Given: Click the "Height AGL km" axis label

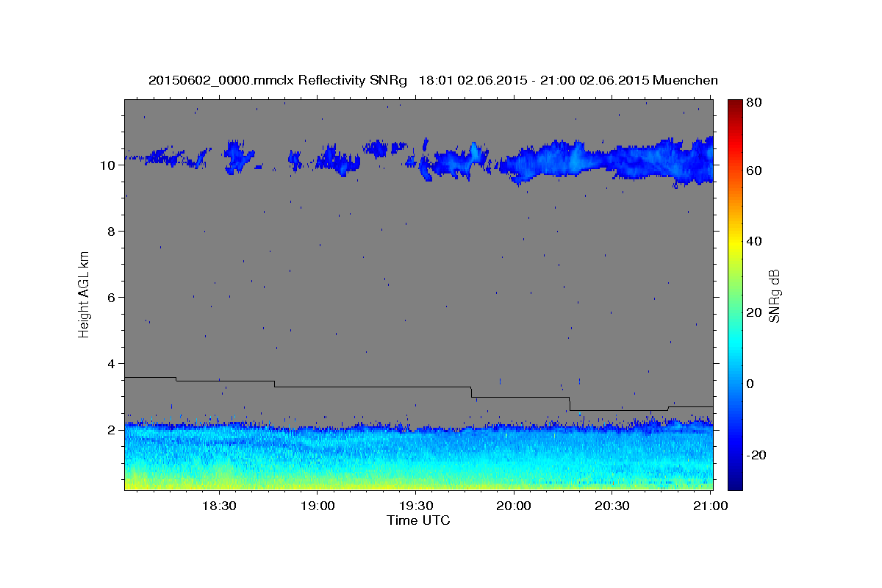Looking at the screenshot, I should 84,293.
